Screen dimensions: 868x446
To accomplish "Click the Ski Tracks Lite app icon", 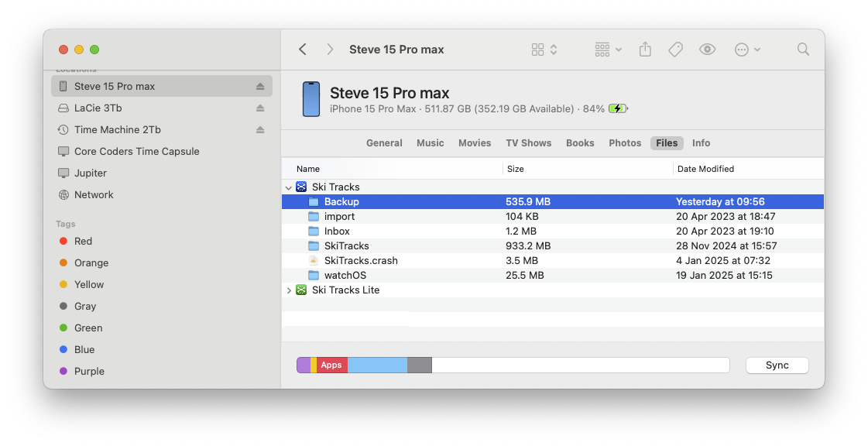I will 301,290.
